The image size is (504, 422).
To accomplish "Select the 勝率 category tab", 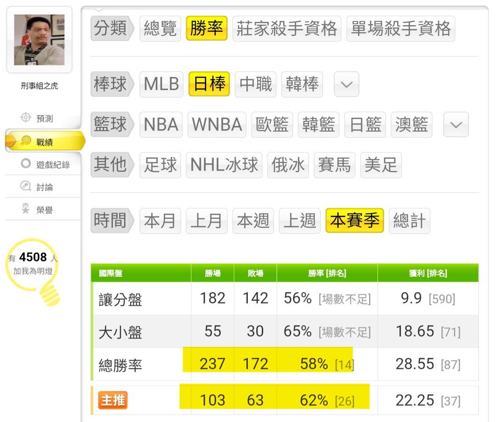I will pyautogui.click(x=207, y=28).
